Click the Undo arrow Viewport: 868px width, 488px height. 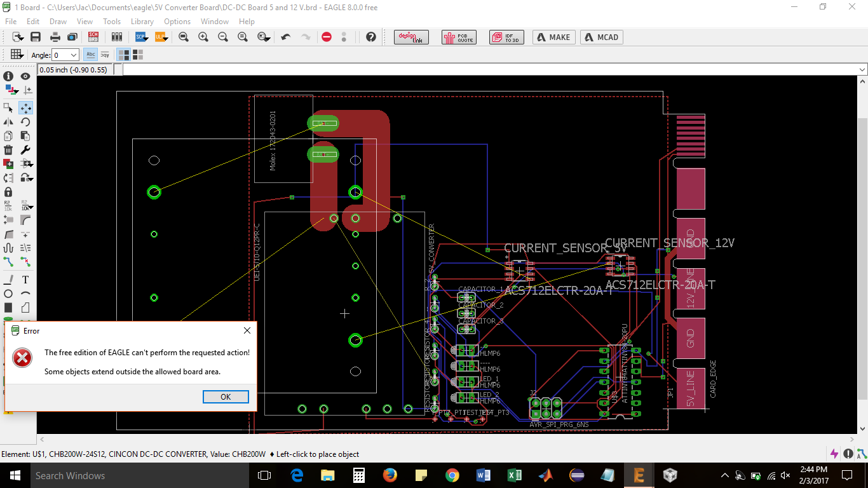pyautogui.click(x=286, y=37)
